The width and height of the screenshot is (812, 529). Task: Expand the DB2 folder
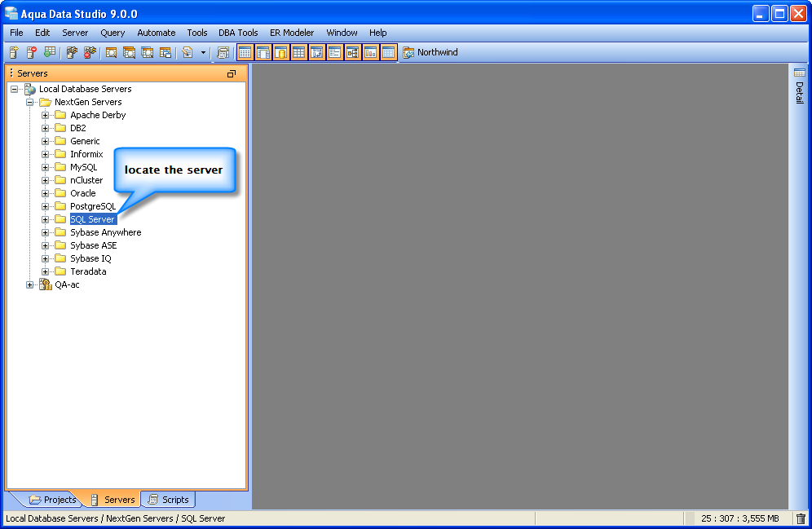coord(46,128)
